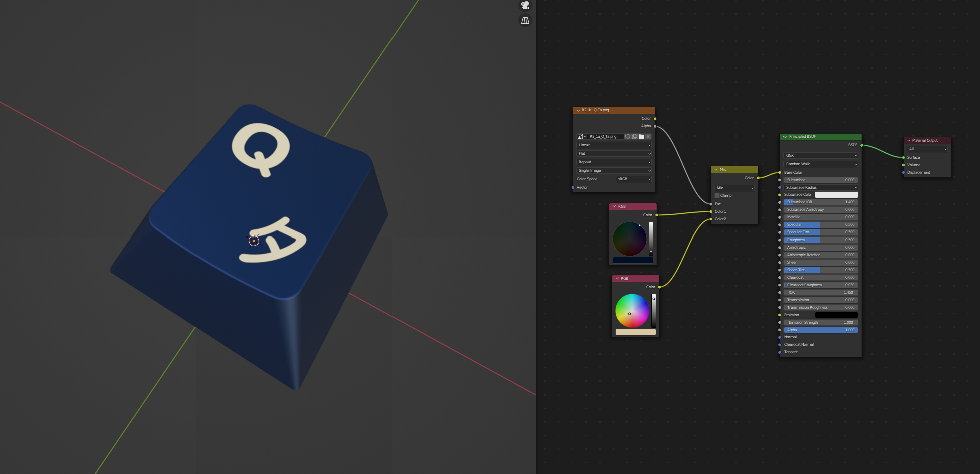The width and height of the screenshot is (980, 474).
Task: Switch perspective/orthographic with grid icon
Action: 525,21
